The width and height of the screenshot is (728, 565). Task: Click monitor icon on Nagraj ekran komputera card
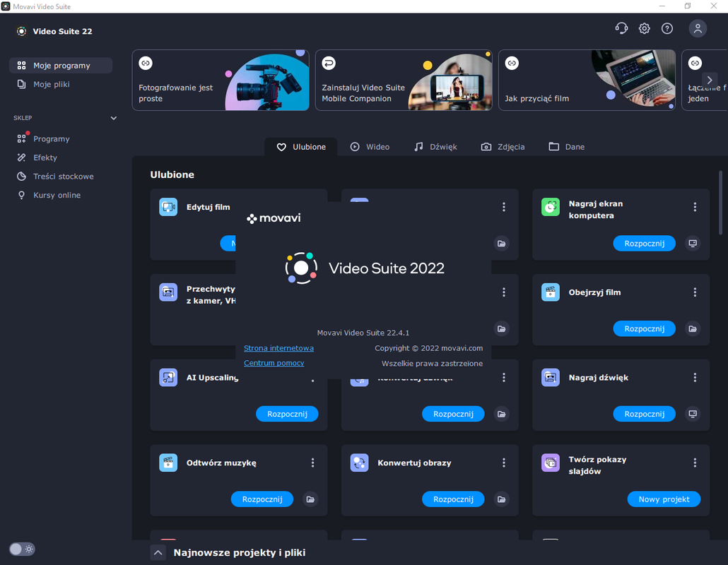coord(692,243)
